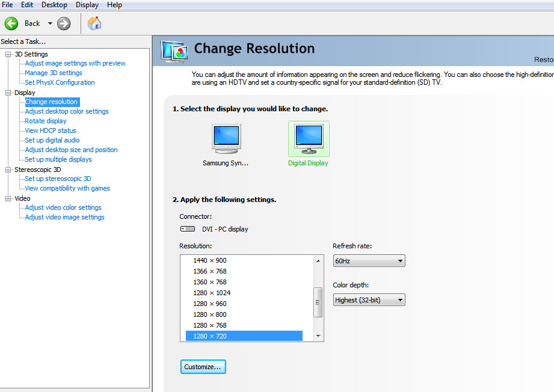This screenshot has width=554, height=392.
Task: Select the Digital Display monitor icon
Action: point(309,139)
